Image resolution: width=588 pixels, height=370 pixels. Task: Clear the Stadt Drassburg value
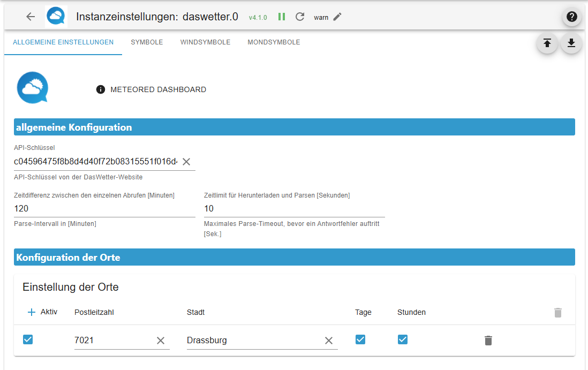click(x=329, y=341)
